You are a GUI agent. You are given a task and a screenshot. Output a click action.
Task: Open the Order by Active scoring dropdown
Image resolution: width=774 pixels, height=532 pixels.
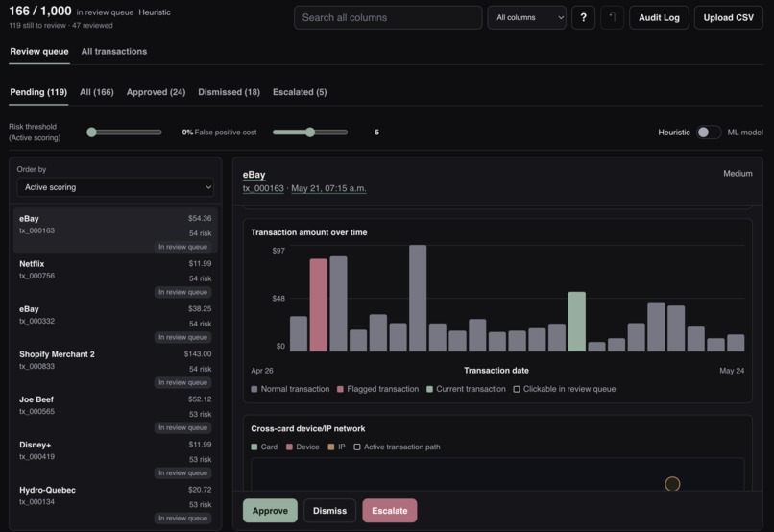point(115,187)
